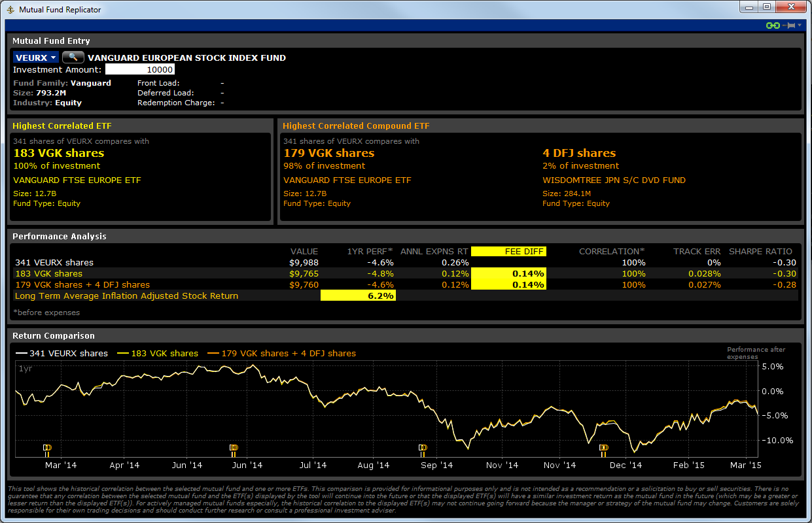The height and width of the screenshot is (523, 812).
Task: Click 'VANGUARD EUROPEAN STOCK INDEX FUND' title
Action: 186,58
